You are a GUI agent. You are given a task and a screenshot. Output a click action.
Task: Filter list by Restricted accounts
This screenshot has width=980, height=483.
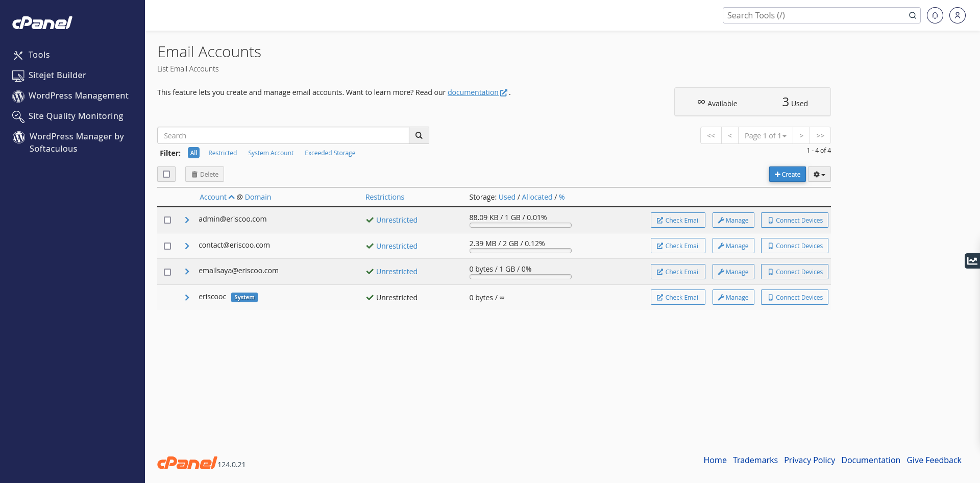222,153
